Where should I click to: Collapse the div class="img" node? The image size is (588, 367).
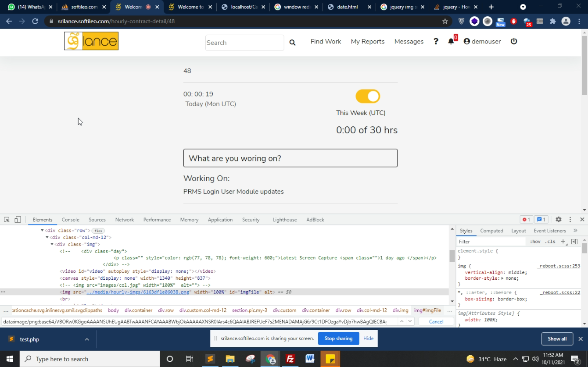(52, 244)
